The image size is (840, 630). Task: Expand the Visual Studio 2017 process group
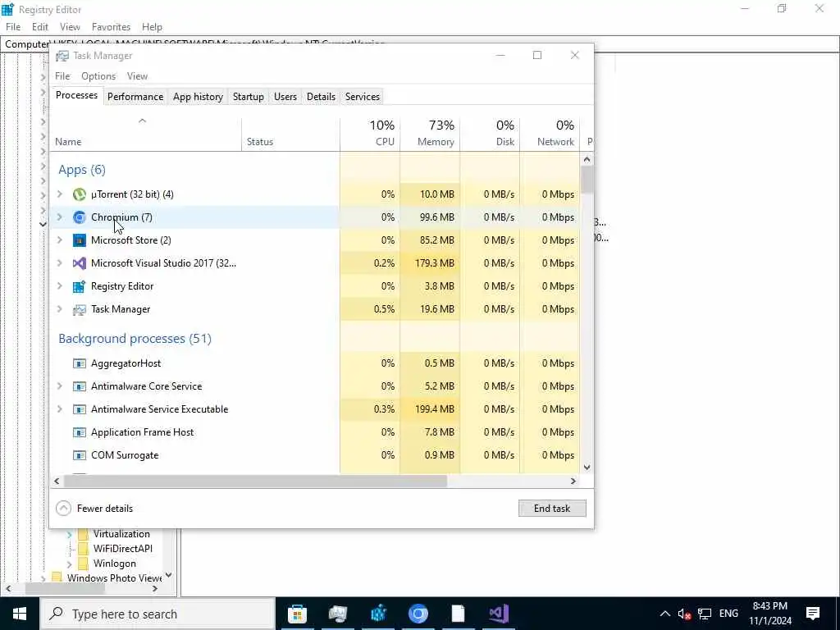pyautogui.click(x=60, y=263)
